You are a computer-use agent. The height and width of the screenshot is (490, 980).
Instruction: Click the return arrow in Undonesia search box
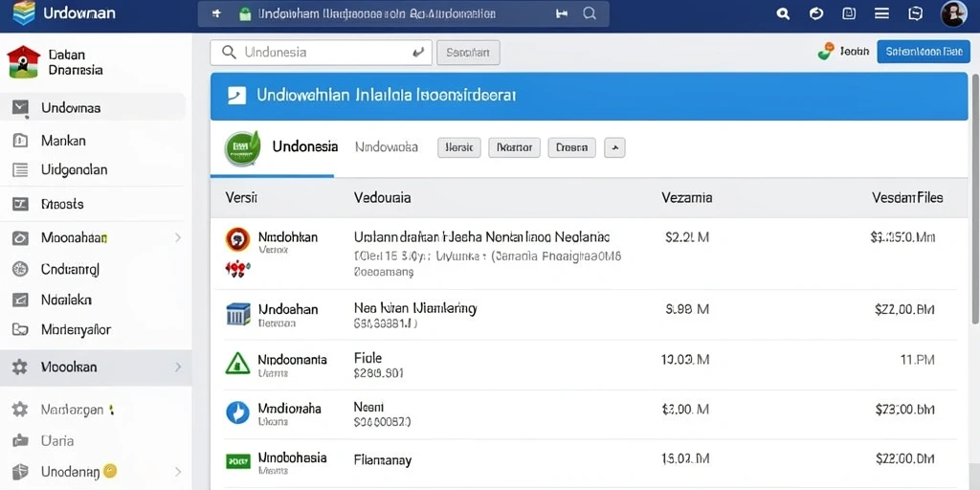click(x=418, y=54)
